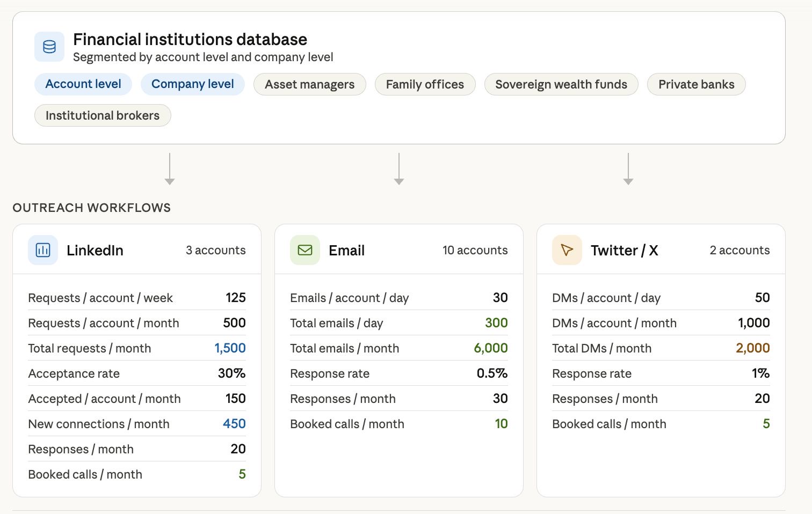Click the OUTREACH WORKFLOWS section label
The width and height of the screenshot is (812, 514).
[92, 208]
